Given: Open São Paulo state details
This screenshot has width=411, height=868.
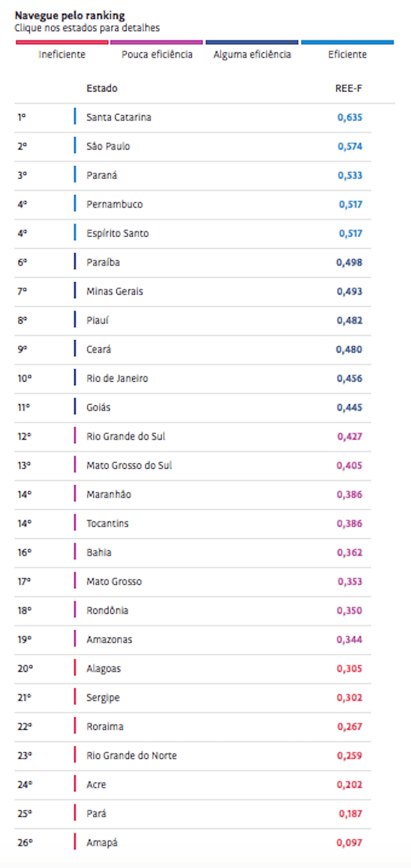Looking at the screenshot, I should (108, 146).
